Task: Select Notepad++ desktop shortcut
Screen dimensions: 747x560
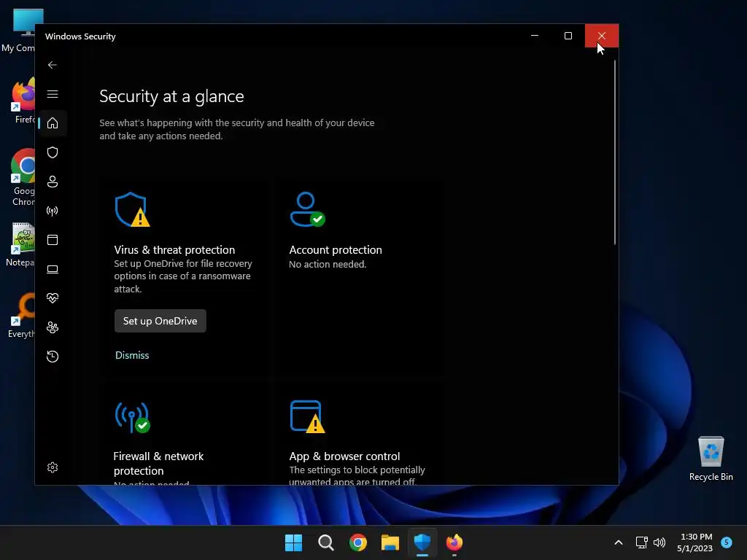Action: coord(21,244)
